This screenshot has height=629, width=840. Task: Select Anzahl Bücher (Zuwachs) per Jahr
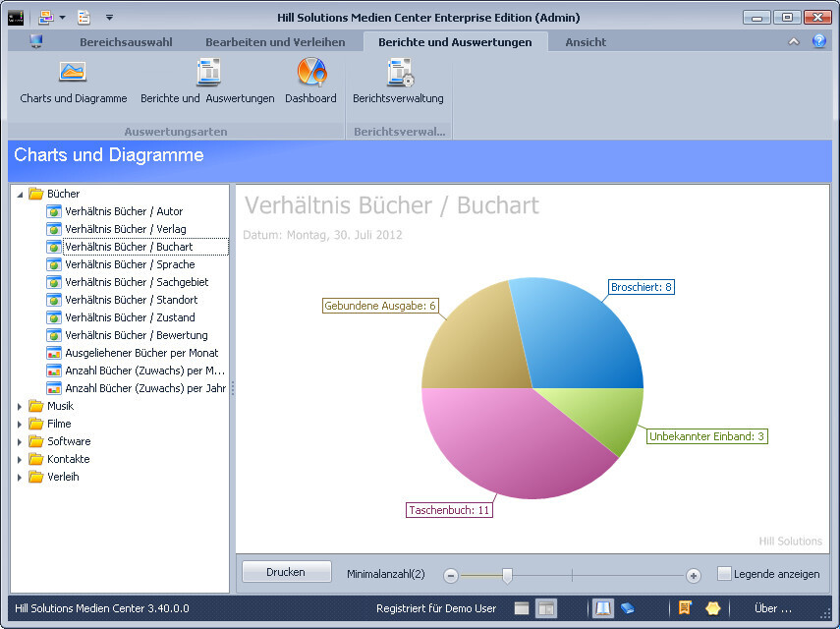coord(145,388)
